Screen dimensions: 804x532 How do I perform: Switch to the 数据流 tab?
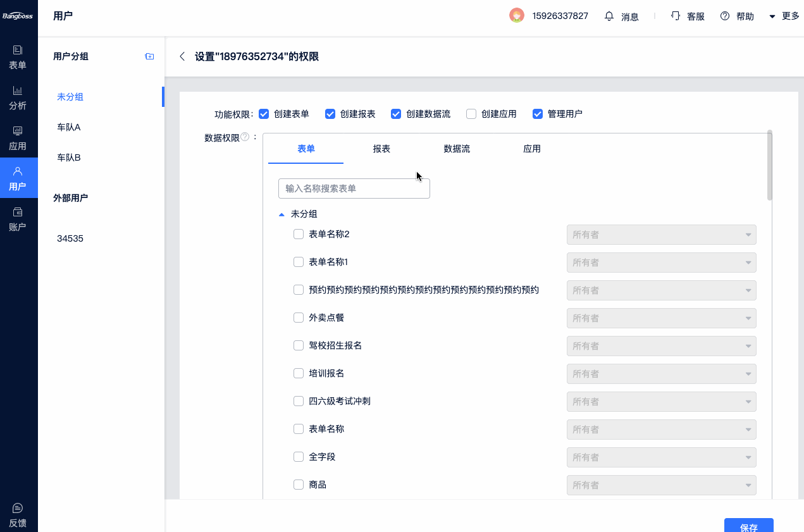(x=457, y=149)
